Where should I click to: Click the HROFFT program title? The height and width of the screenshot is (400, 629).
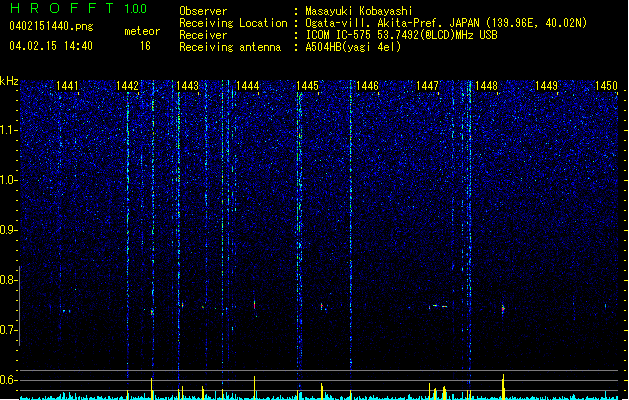tap(62, 8)
